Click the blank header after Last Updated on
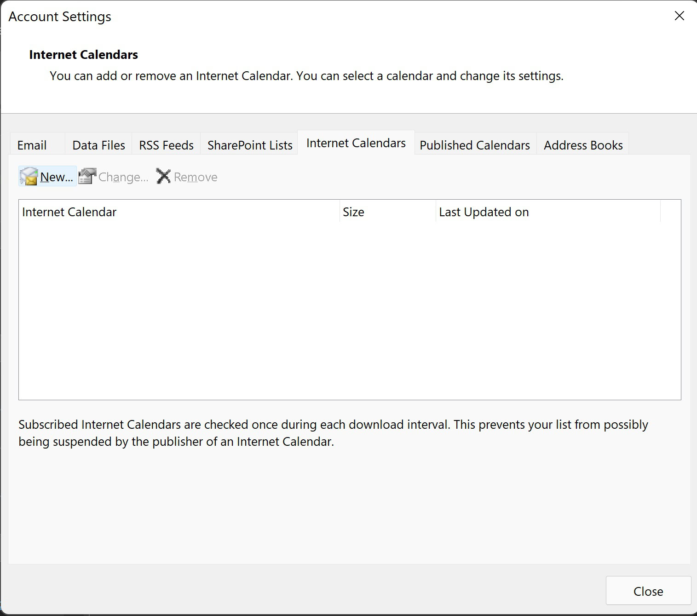Image resolution: width=697 pixels, height=616 pixels. 670,212
